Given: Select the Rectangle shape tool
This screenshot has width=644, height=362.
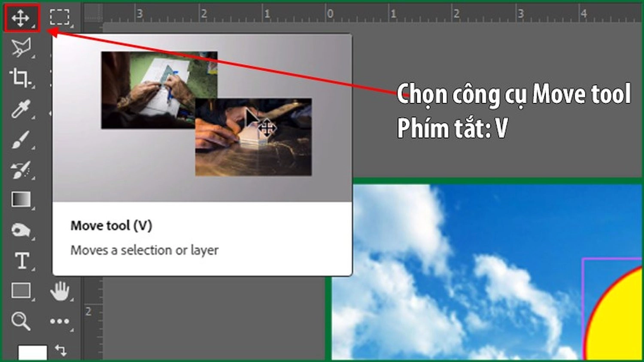Looking at the screenshot, I should click(x=21, y=291).
